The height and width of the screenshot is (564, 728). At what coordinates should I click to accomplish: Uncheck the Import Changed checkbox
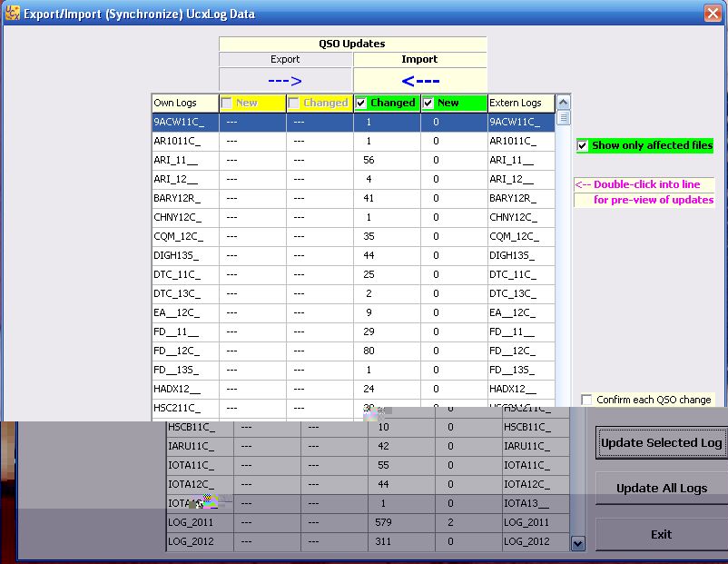click(361, 104)
